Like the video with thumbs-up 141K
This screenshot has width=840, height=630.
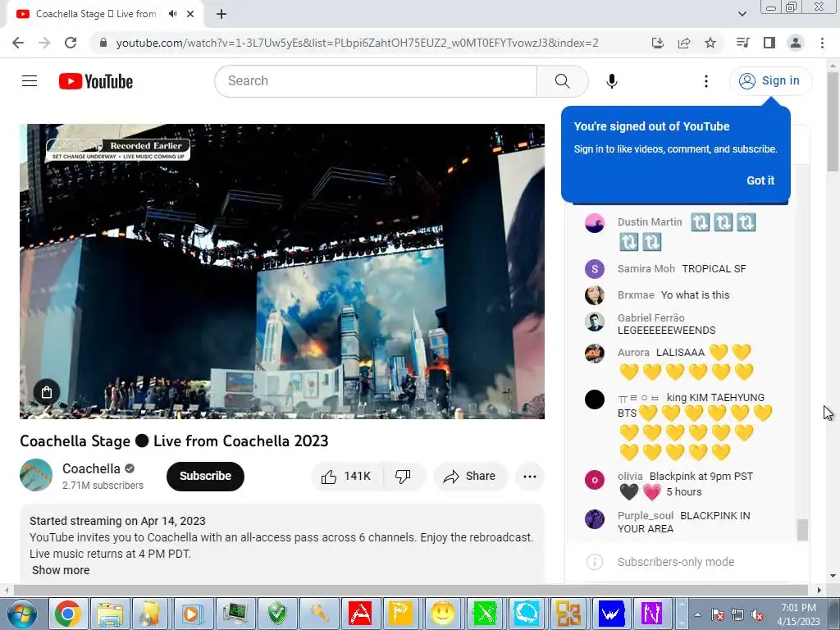[347, 477]
